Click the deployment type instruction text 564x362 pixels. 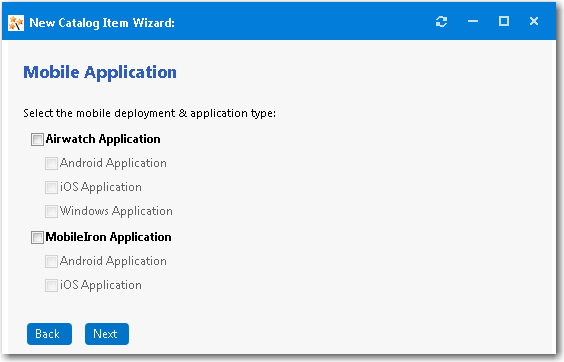point(149,113)
